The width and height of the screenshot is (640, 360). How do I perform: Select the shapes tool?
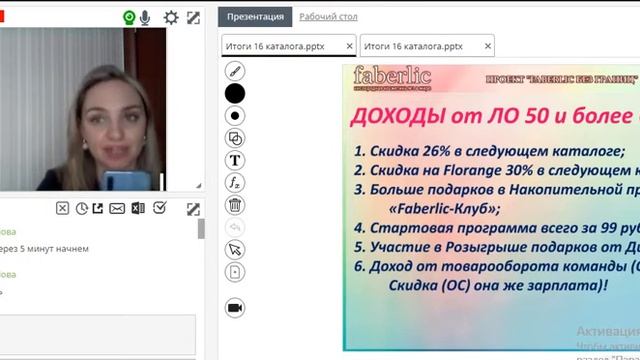click(235, 138)
